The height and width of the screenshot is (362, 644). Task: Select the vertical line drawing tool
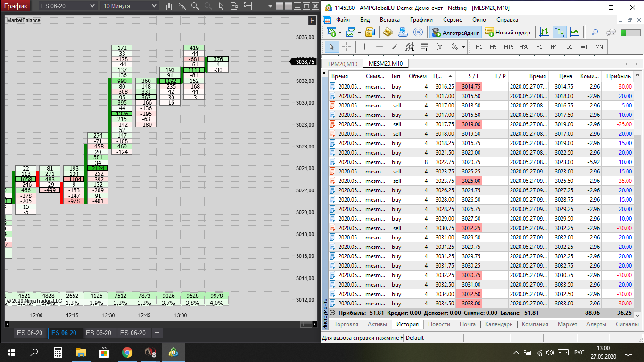[364, 47]
